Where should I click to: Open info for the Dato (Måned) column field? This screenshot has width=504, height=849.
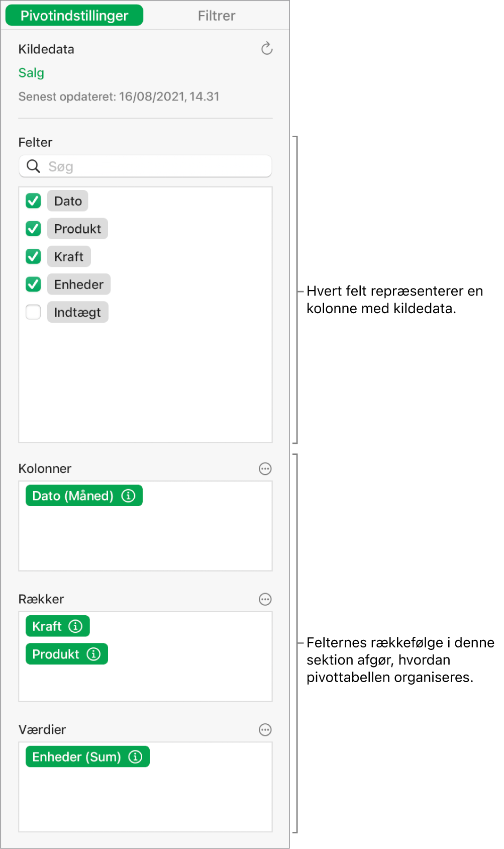pos(129,496)
